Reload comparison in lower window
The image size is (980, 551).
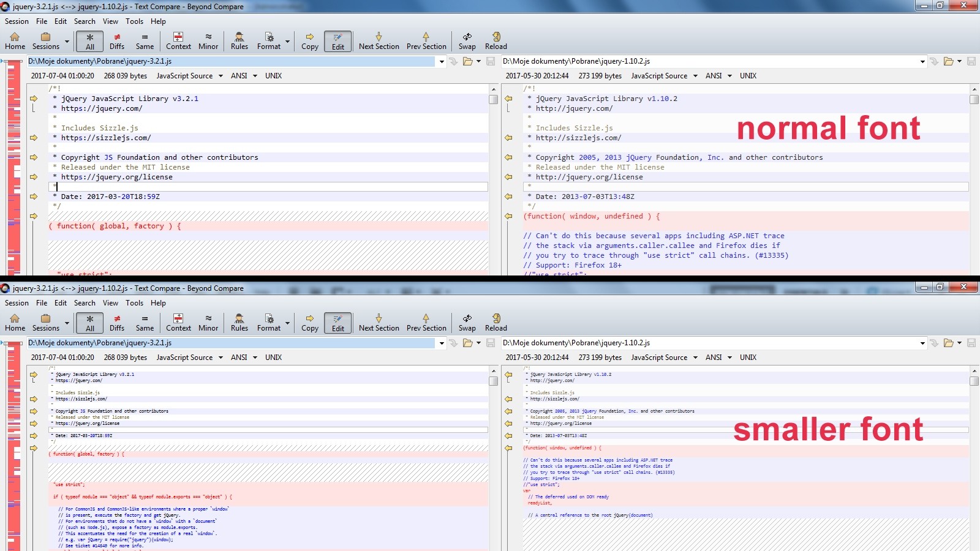(x=496, y=323)
